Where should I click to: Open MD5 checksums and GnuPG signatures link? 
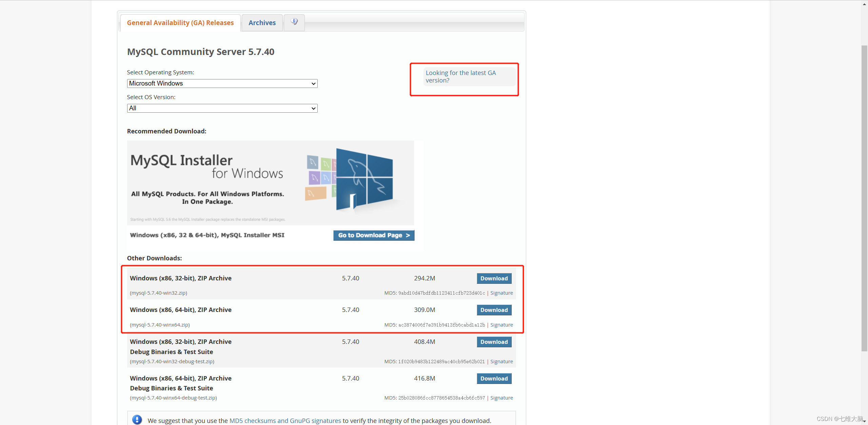(x=285, y=421)
